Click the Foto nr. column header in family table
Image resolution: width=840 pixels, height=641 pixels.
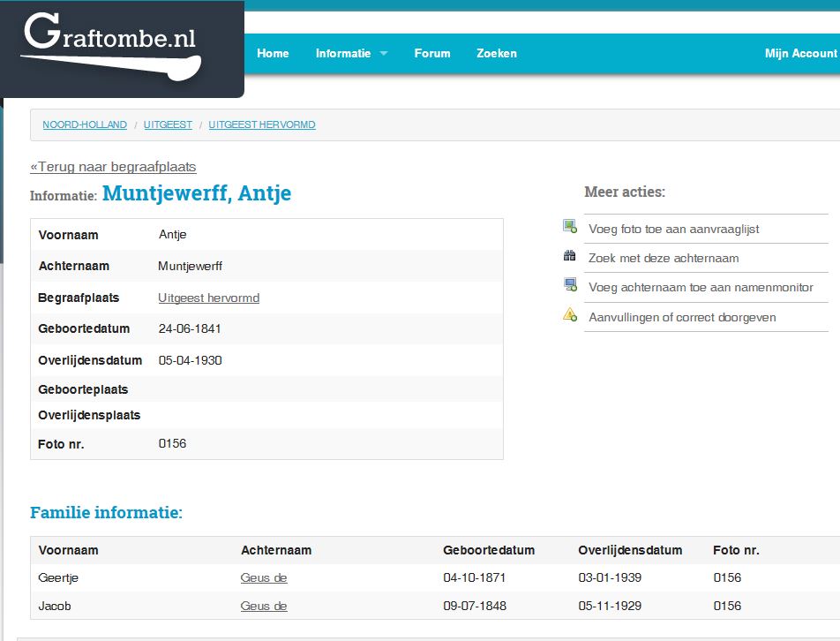pos(736,550)
